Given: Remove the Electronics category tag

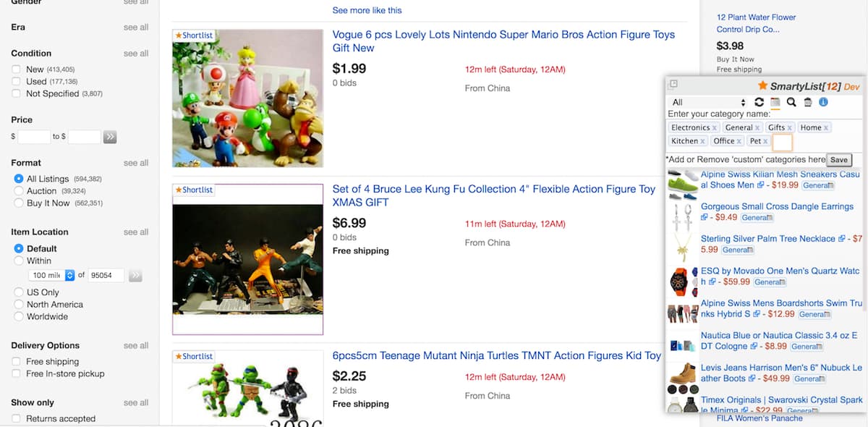Looking at the screenshot, I should click(715, 128).
